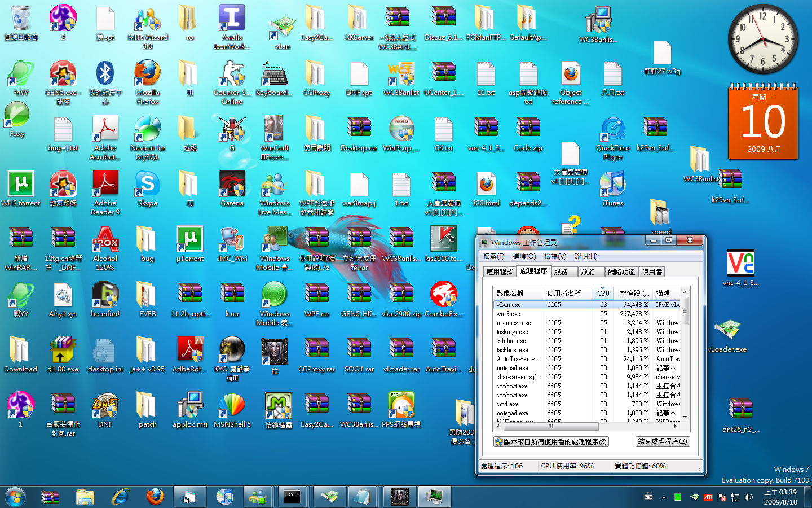Launch the QuickTime Player desktop shortcut
Screen dimensions: 812x508
click(613, 131)
